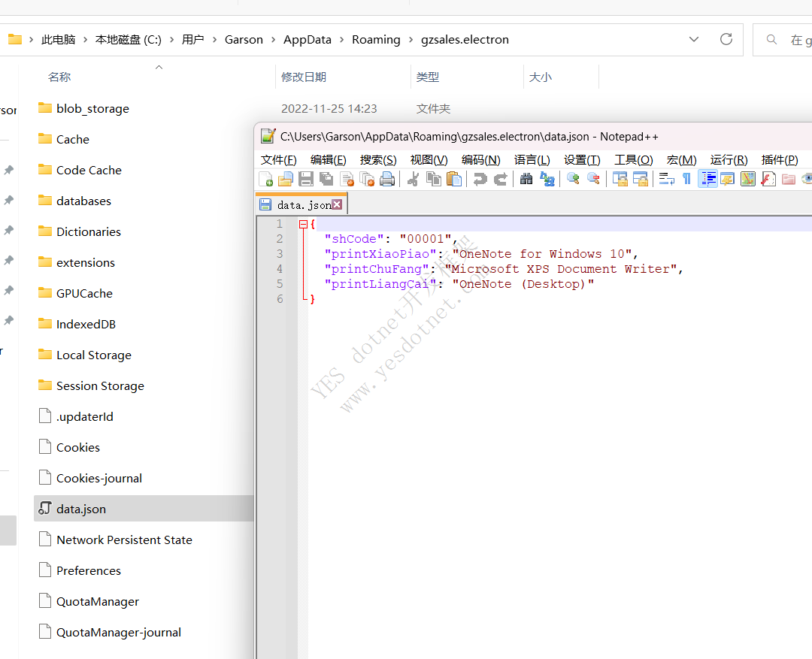Open the 视图(V) menu

click(429, 160)
